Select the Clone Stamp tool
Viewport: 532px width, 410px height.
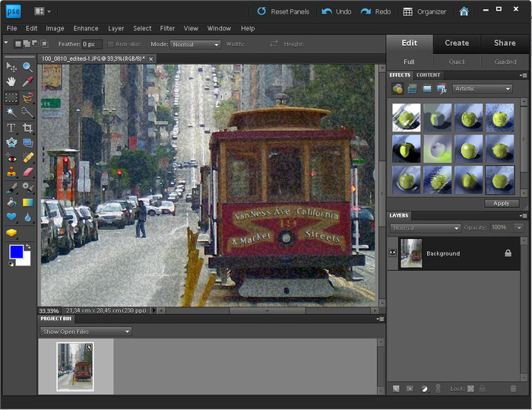coord(11,172)
